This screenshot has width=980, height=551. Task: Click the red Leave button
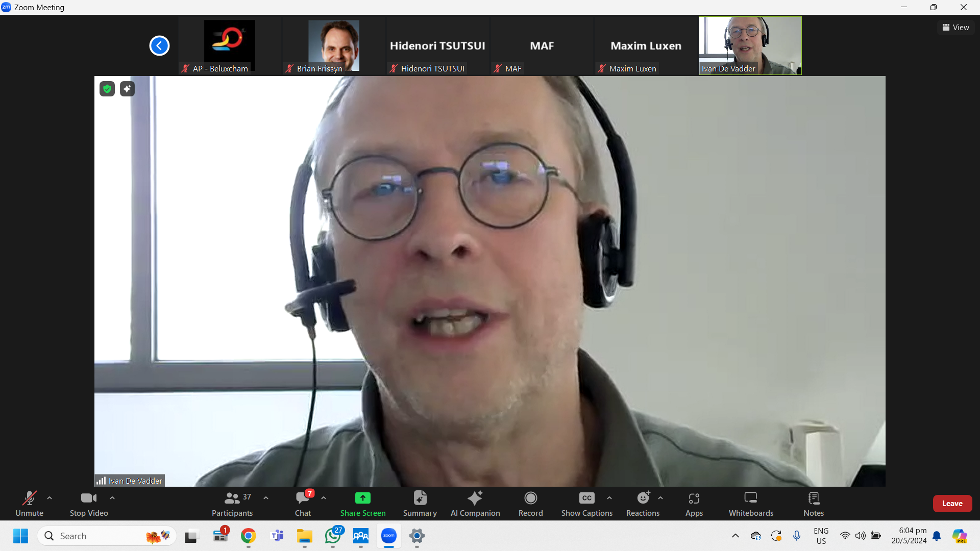952,503
